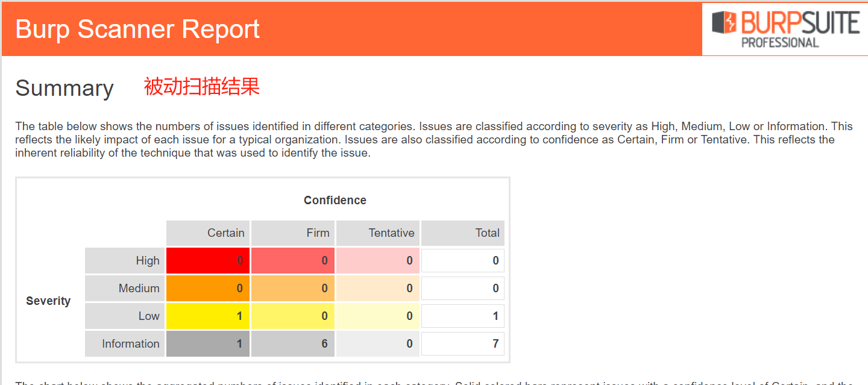Select the Low severity row label
Screen dimensions: 868x385
125,316
